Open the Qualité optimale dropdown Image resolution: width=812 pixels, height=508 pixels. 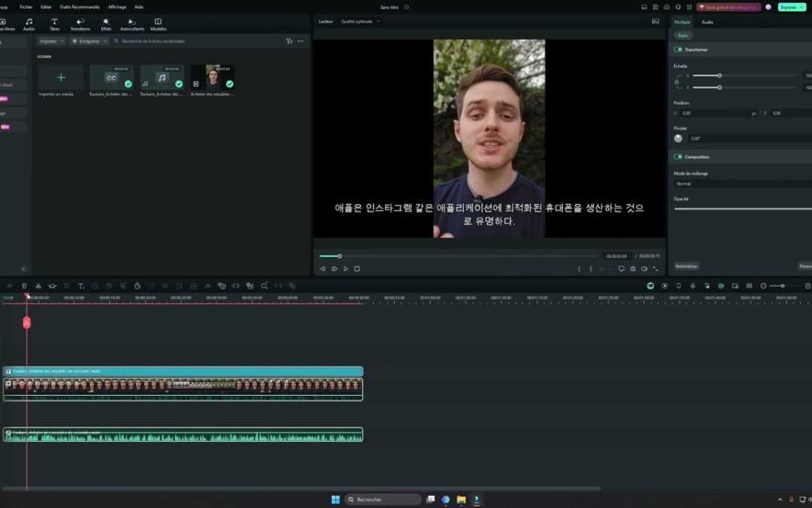click(x=360, y=21)
